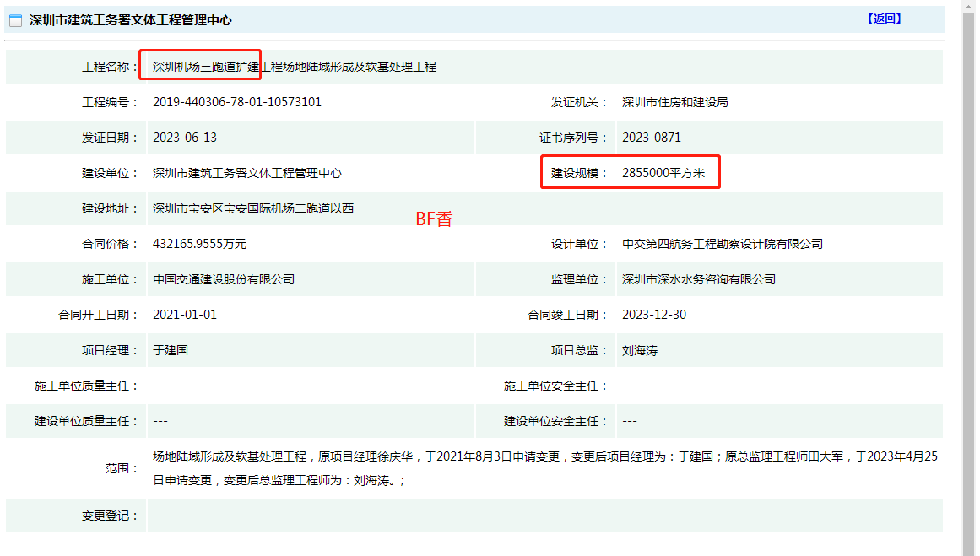Click the project director name 刘海涛

pos(639,350)
